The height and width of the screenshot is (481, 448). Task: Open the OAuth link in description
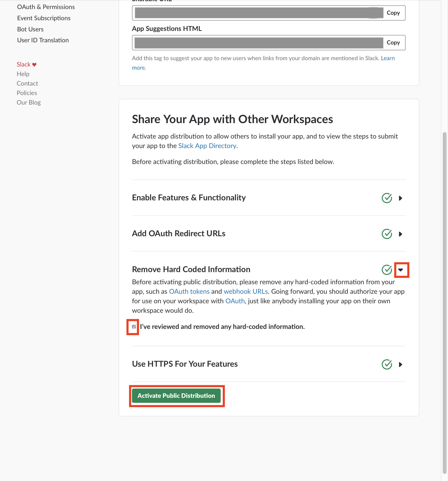[235, 301]
